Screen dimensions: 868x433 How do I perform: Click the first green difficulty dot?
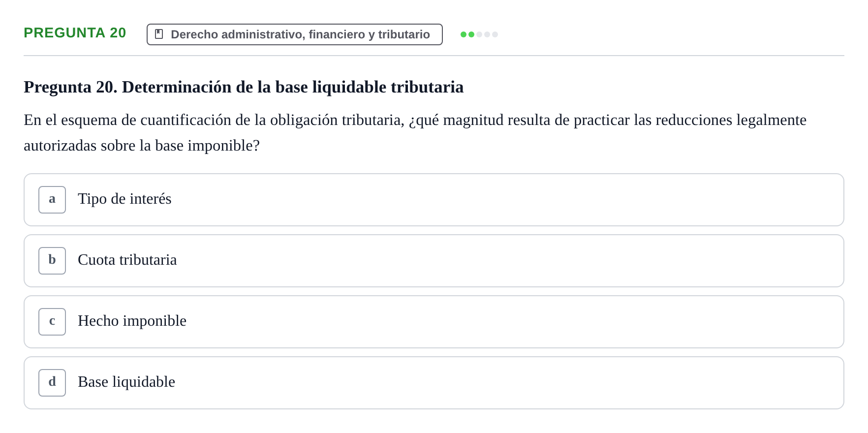point(464,34)
